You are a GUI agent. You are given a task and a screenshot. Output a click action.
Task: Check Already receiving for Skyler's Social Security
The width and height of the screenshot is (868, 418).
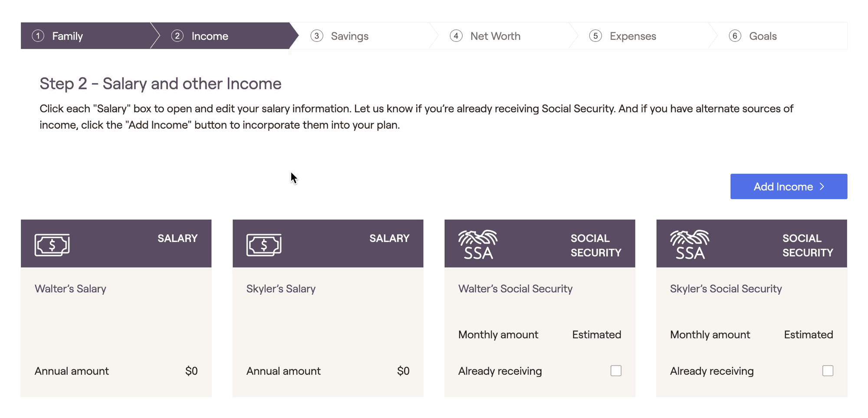tap(828, 371)
